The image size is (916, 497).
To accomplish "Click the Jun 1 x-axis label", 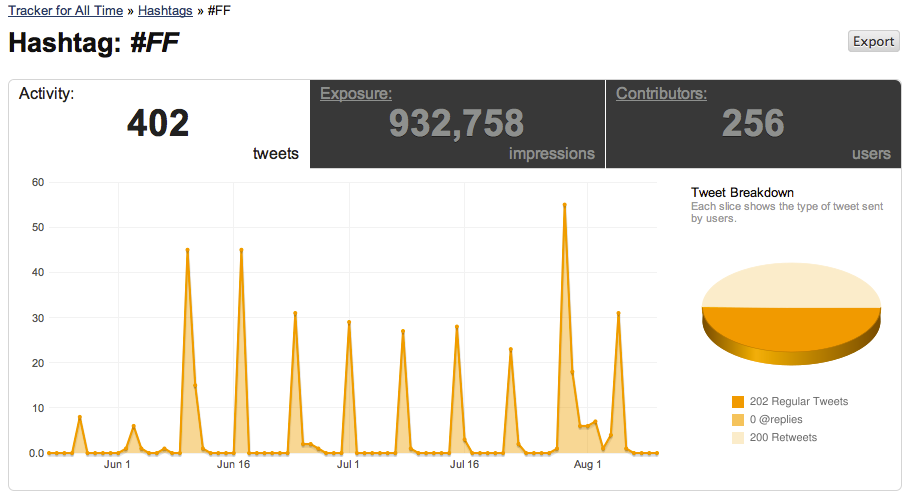I will (x=117, y=465).
